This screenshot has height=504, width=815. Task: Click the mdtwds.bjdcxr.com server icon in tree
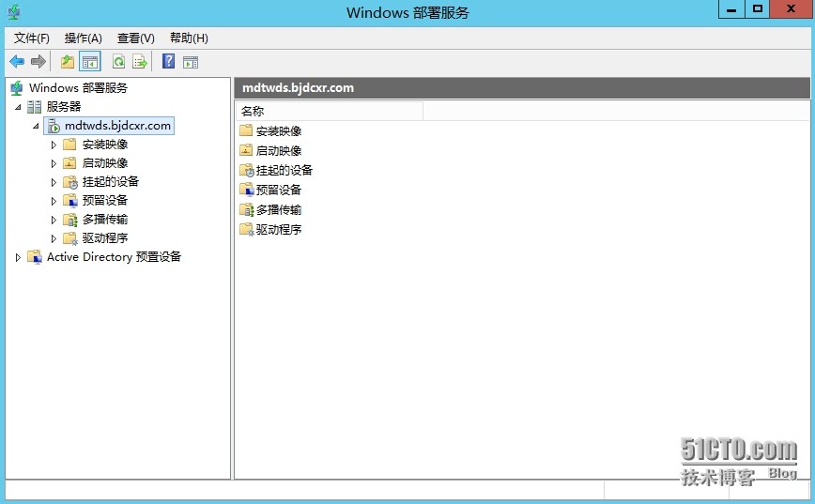54,126
